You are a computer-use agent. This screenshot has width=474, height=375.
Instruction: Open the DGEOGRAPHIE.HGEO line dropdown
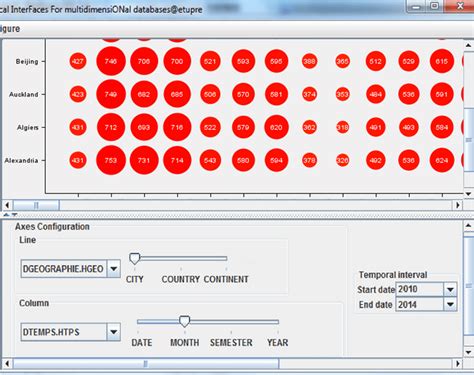click(114, 269)
